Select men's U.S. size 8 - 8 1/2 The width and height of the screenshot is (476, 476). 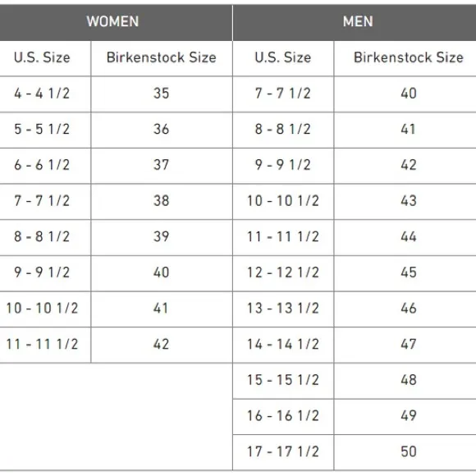coord(283,130)
